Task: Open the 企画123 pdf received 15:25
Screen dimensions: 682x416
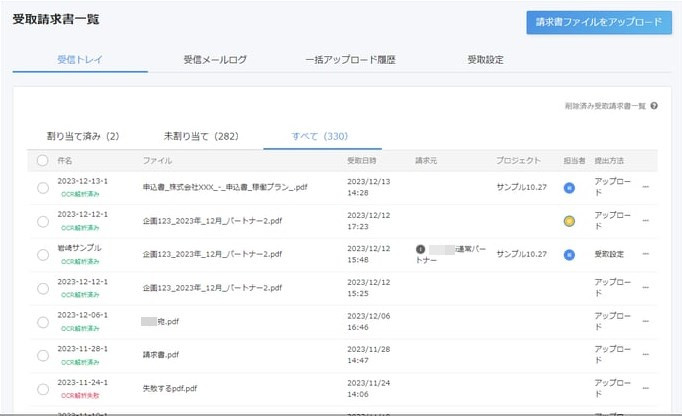Action: 212,288
